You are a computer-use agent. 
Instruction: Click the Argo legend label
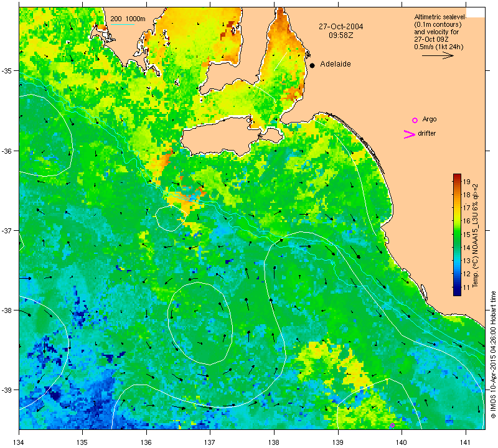coord(430,119)
